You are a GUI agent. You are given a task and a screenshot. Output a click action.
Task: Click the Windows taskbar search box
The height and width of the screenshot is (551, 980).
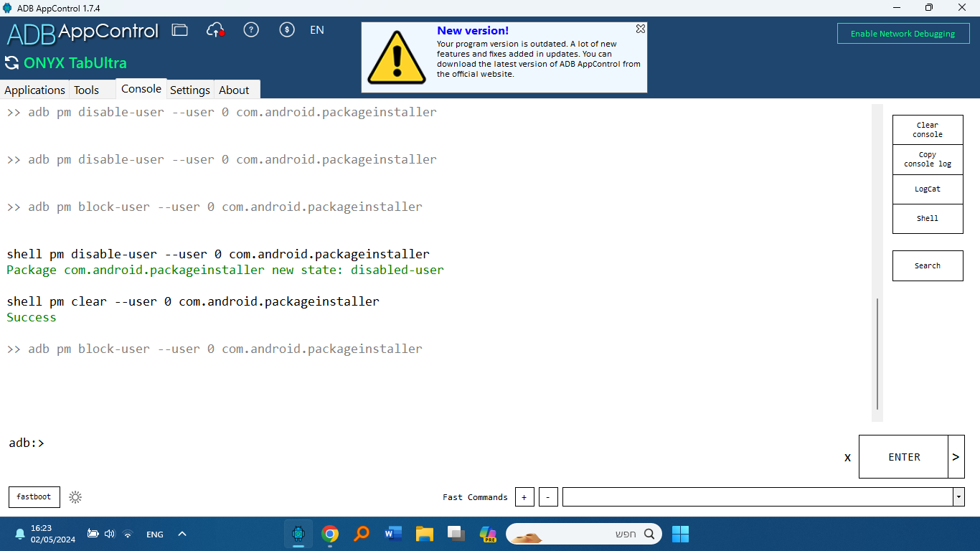tap(584, 534)
